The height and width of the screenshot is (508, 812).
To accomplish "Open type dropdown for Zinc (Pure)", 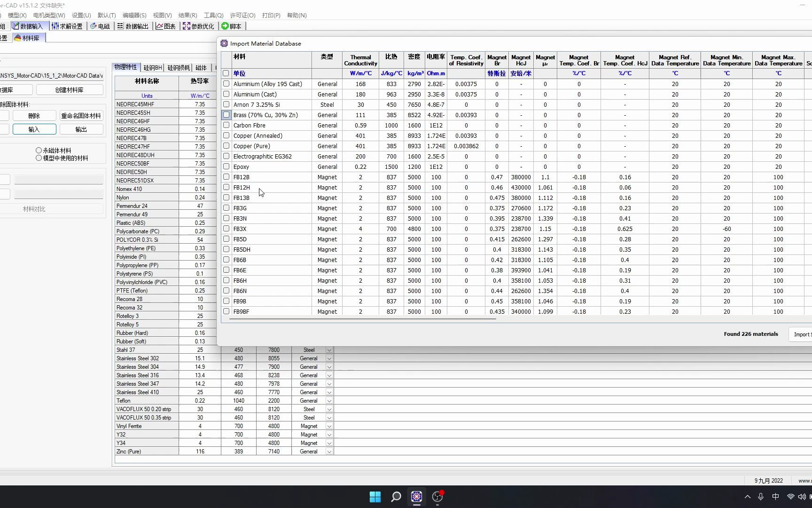I will point(329,452).
